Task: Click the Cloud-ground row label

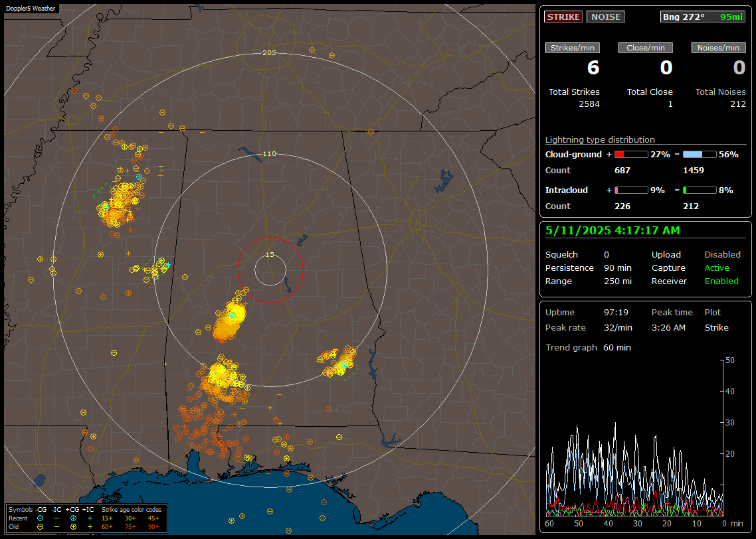Action: 573,155
